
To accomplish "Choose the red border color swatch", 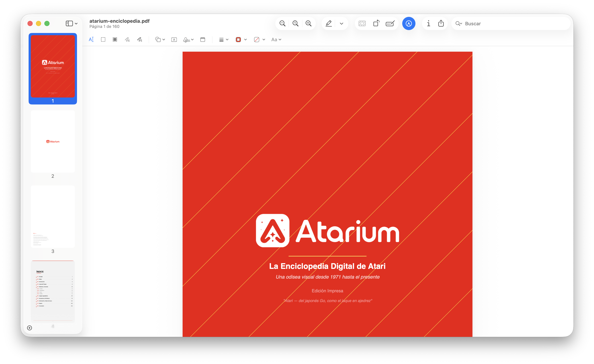I will click(x=238, y=40).
